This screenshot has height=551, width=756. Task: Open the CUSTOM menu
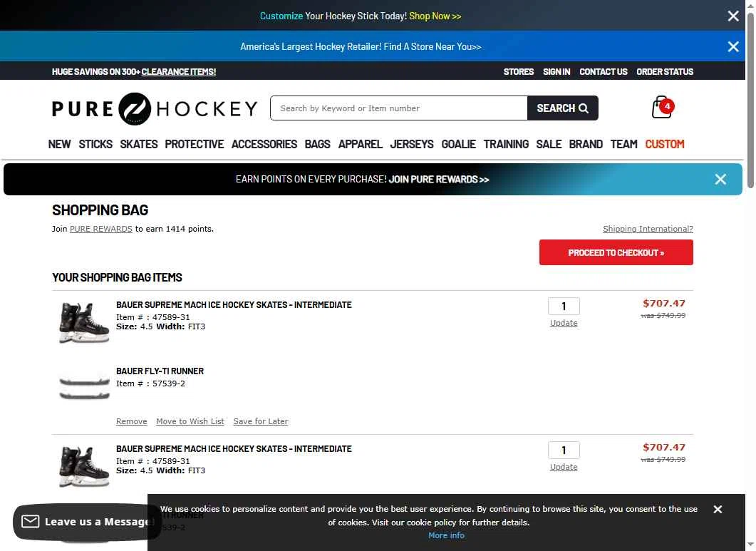664,144
